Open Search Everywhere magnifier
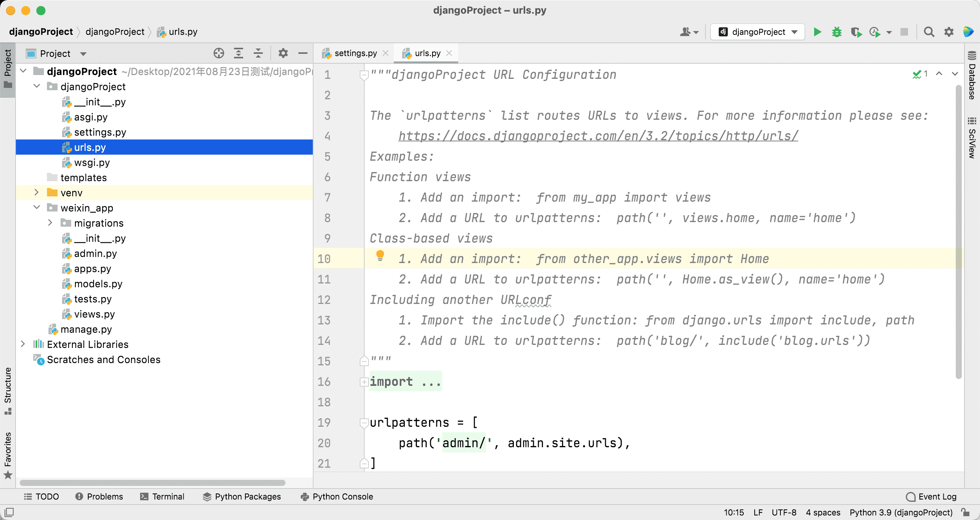Screen dimensions: 980x520 coord(929,32)
